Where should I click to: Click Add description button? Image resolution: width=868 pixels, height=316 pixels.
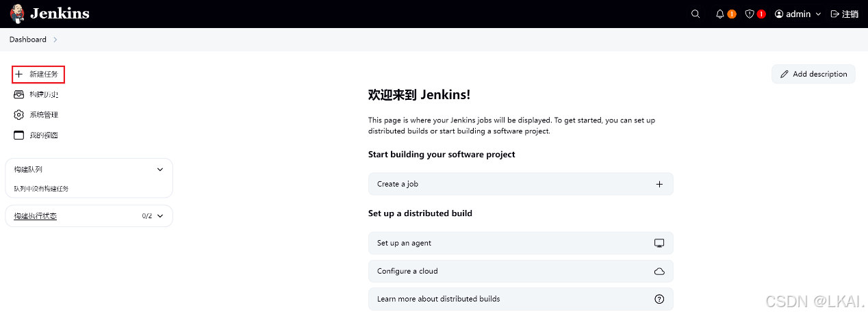[813, 74]
